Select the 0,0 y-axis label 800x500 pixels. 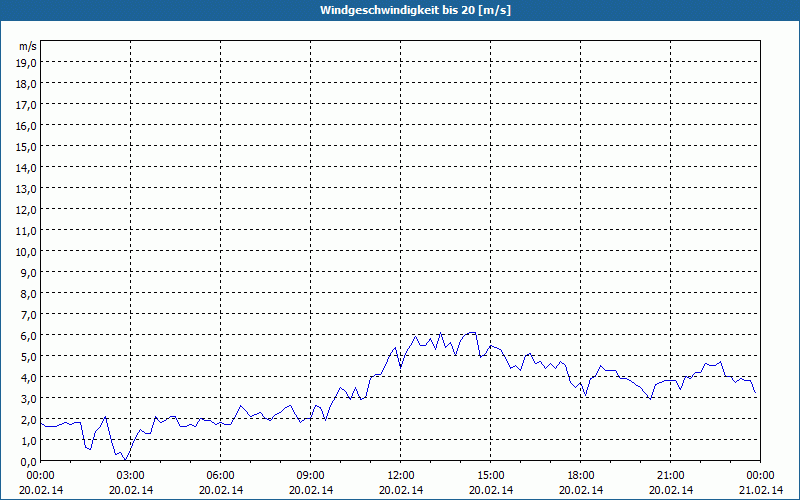(30, 462)
